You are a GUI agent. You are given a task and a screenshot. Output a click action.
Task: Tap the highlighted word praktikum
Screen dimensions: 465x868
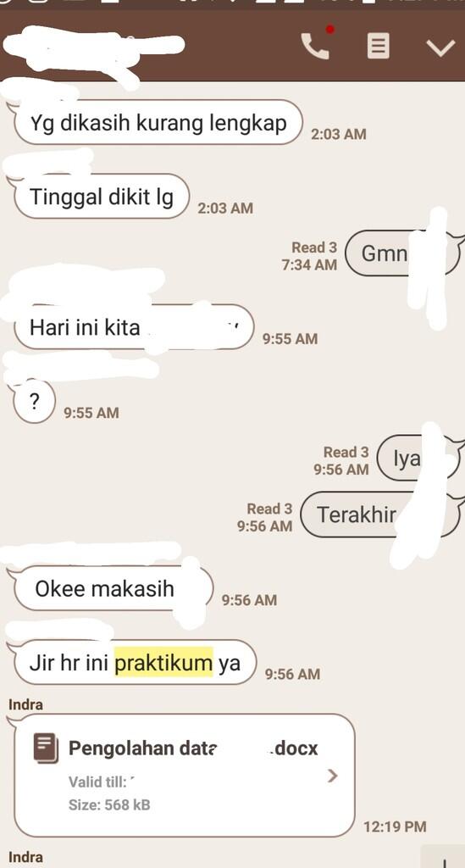(x=163, y=662)
